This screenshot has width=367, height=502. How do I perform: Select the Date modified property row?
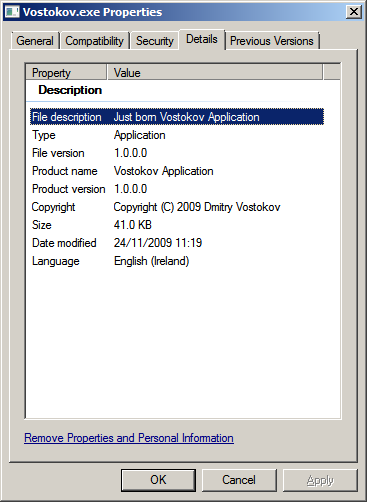tap(177, 243)
